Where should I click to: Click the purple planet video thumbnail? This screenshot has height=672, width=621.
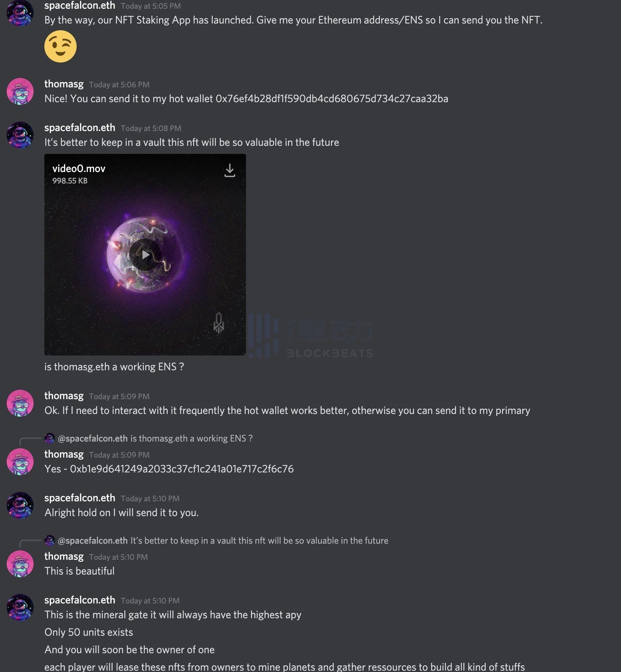[x=145, y=255]
